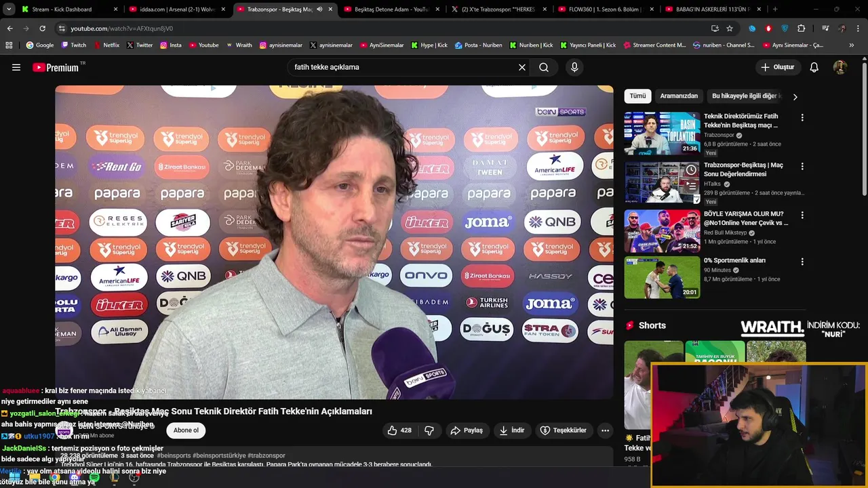Click the Windows Start button
The image size is (868, 488).
point(14,479)
